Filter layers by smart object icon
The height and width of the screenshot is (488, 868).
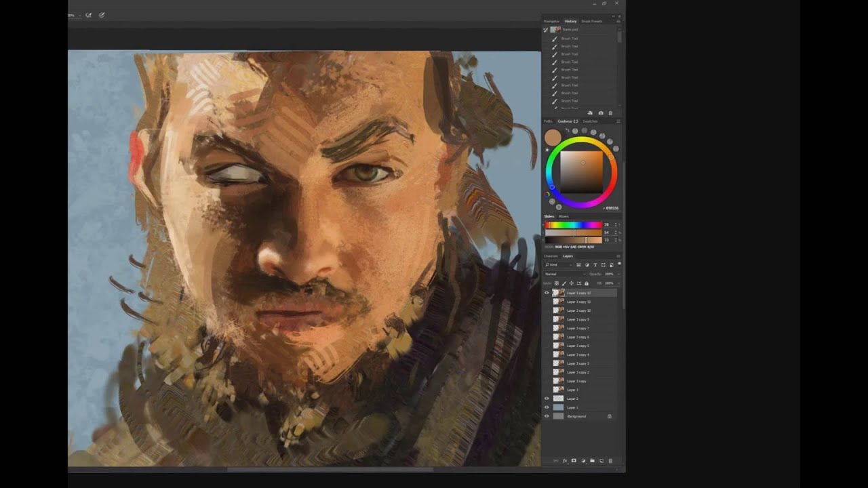612,265
